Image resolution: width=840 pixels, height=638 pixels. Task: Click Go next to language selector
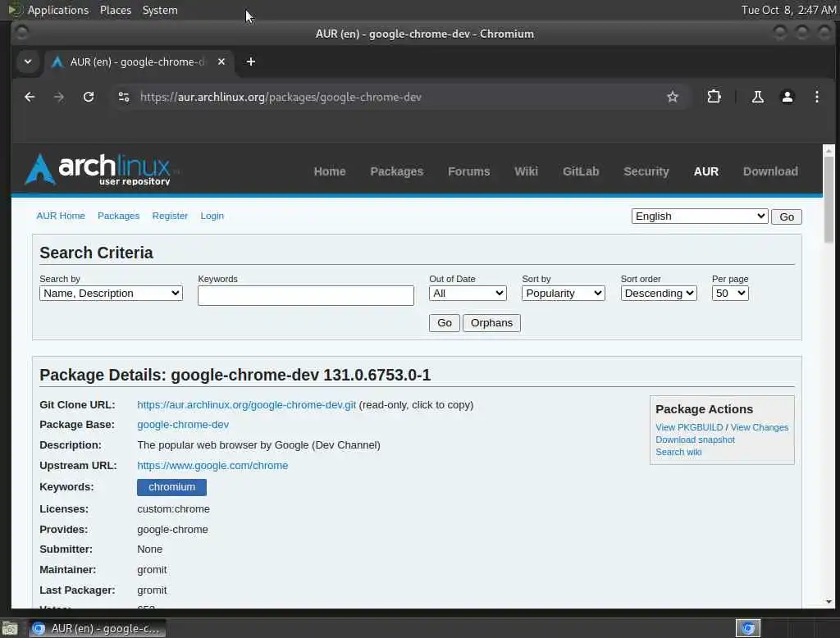787,216
